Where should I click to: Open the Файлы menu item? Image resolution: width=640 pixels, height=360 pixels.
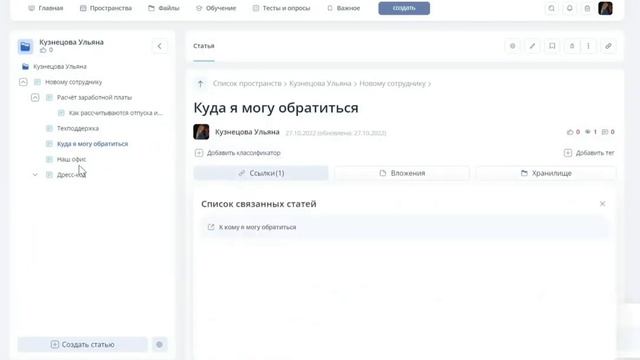tap(164, 8)
